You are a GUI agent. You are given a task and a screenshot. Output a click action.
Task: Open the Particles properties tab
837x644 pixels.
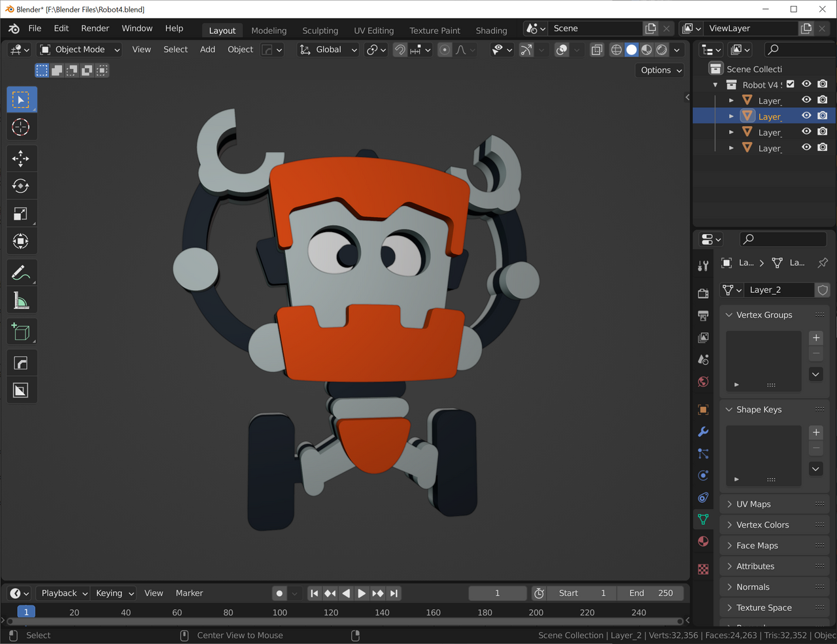(703, 454)
